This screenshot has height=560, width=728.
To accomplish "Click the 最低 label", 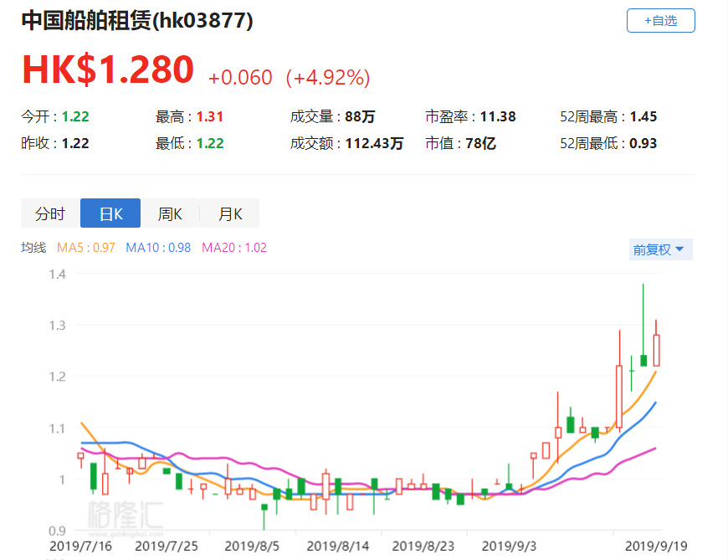I will point(171,143).
